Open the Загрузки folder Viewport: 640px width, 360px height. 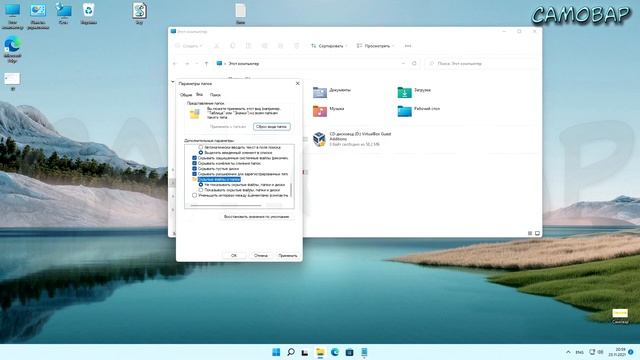pyautogui.click(x=414, y=92)
